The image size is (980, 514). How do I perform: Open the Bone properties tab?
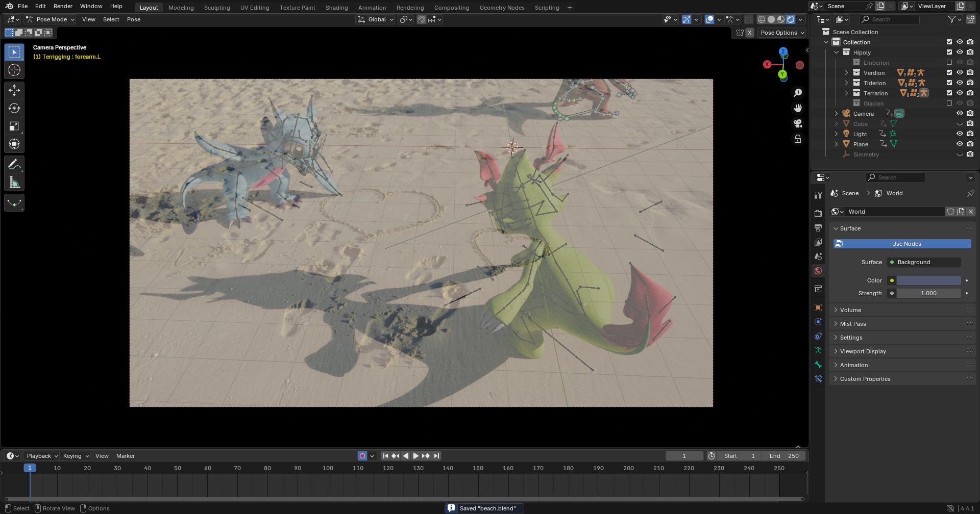coord(818,365)
